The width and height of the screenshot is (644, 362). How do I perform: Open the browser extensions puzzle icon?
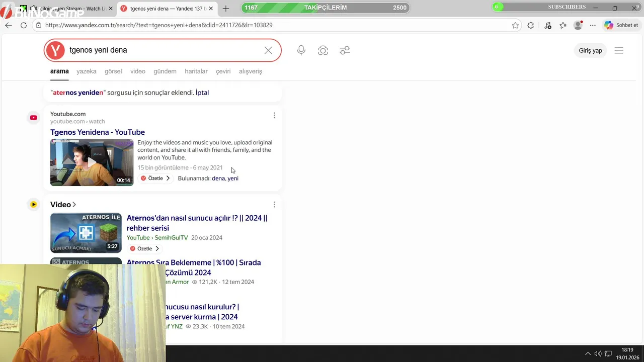click(x=531, y=25)
